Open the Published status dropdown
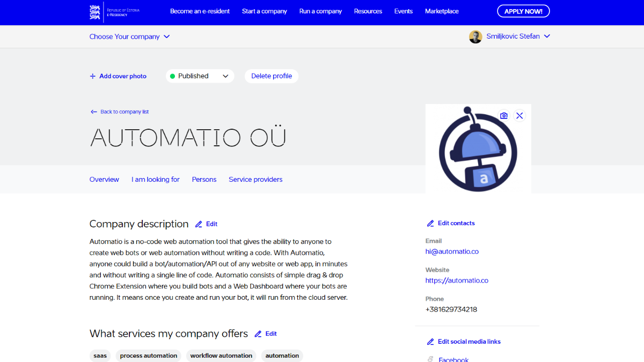This screenshot has width=644, height=362. coord(200,76)
